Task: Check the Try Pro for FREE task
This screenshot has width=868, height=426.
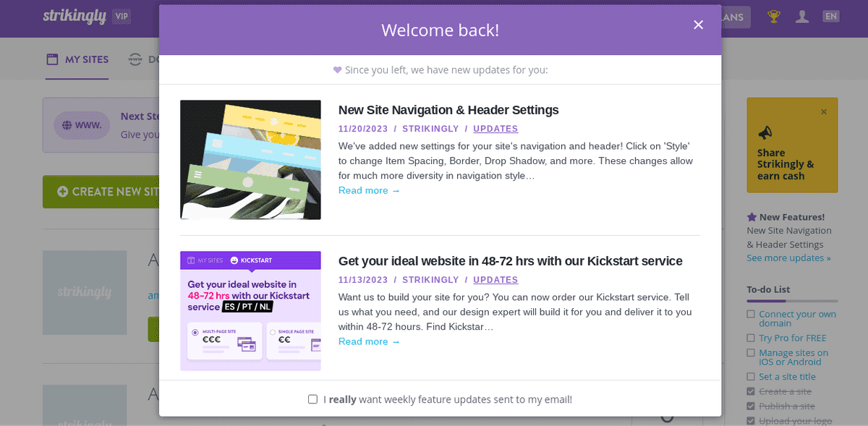Action: click(x=751, y=338)
